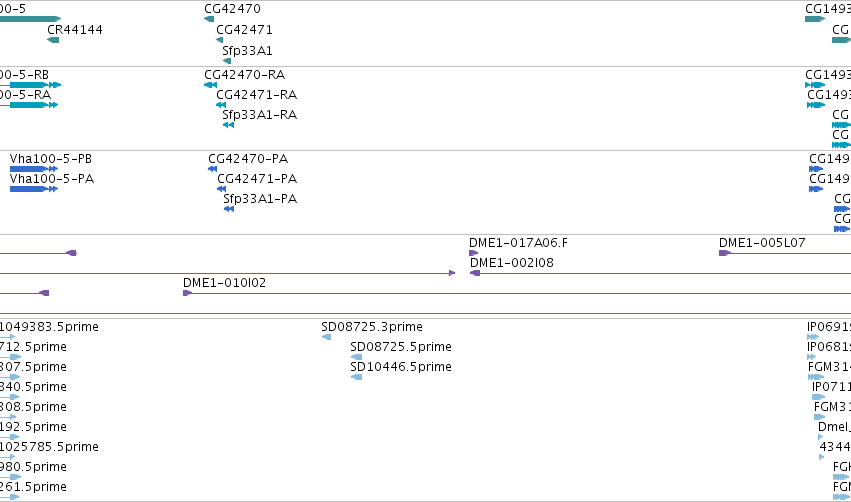This screenshot has height=502, width=851.
Task: Click the SD10446.5prime EST arrow
Action: pyautogui.click(x=357, y=377)
